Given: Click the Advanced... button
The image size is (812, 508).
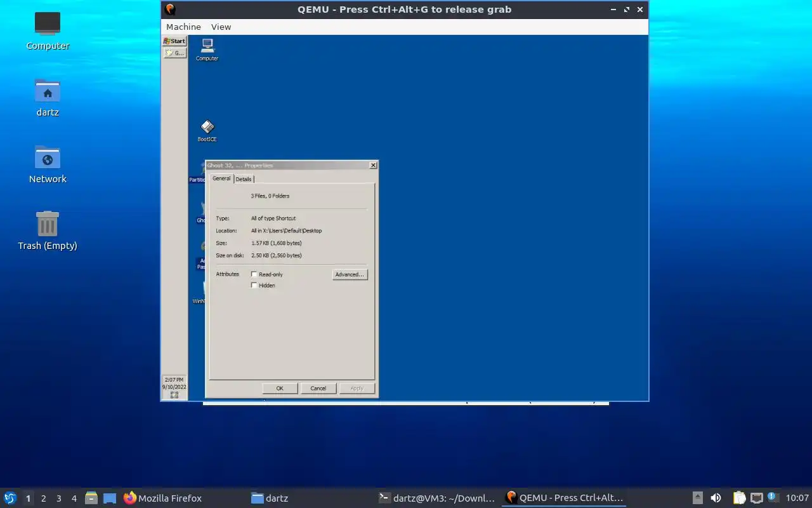Looking at the screenshot, I should (x=350, y=274).
